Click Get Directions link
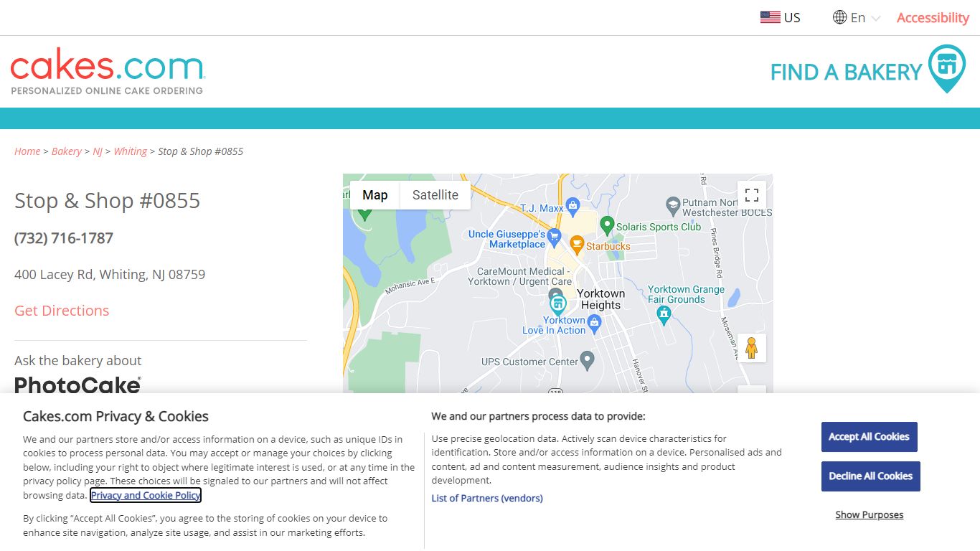This screenshot has width=980, height=551. tap(62, 311)
